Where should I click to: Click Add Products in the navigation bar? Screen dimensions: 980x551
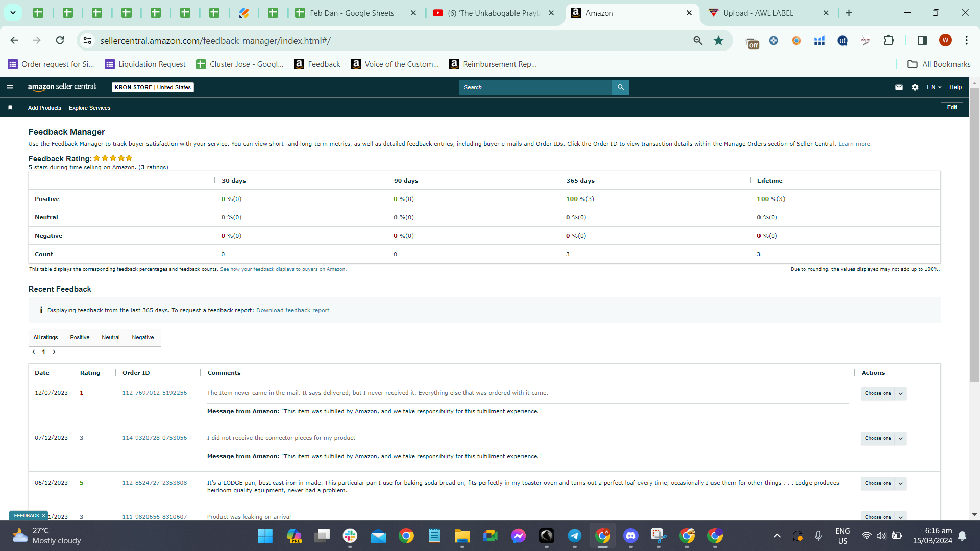[44, 108]
